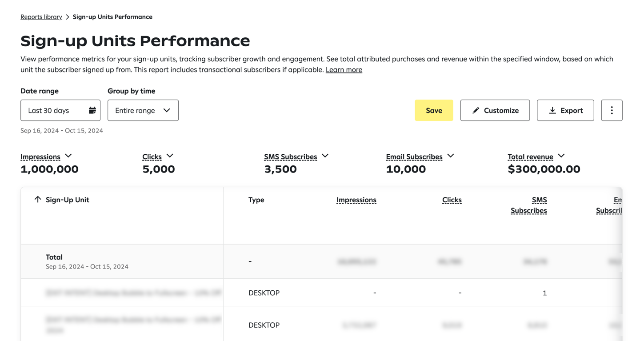Sort by the Impressions column header

[x=356, y=200]
